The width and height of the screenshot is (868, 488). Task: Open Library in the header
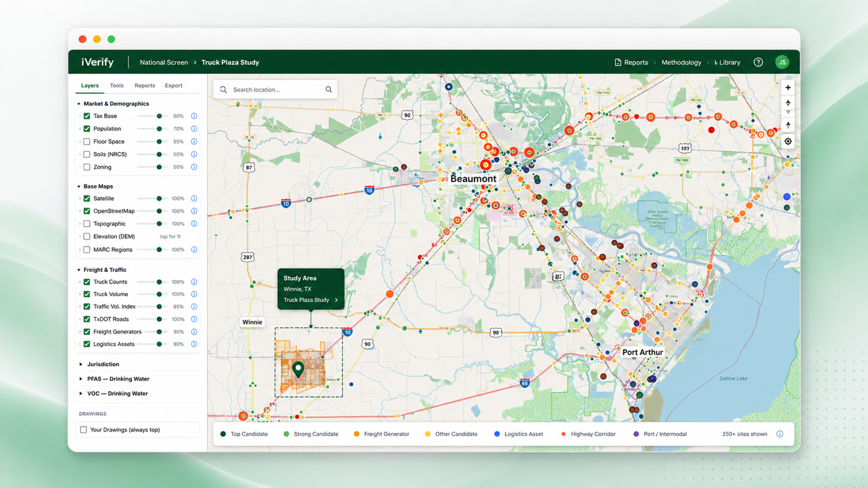tap(727, 62)
